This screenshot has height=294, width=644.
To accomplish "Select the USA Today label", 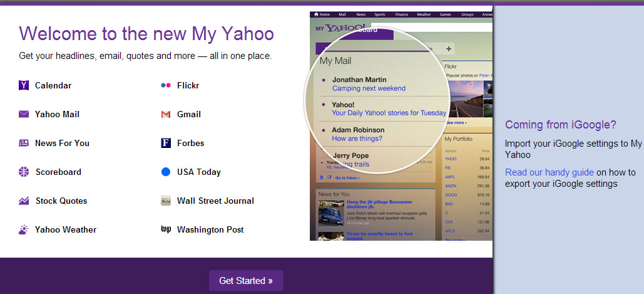I will click(x=199, y=172).
